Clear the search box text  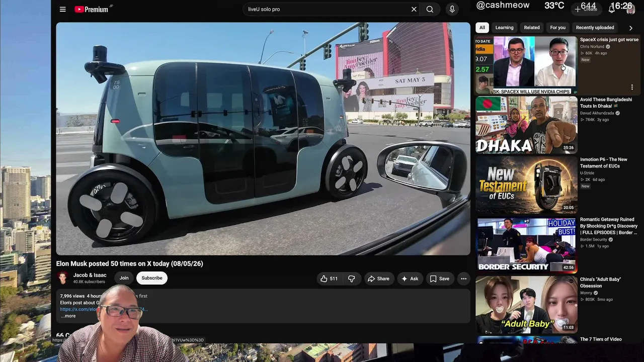point(414,9)
